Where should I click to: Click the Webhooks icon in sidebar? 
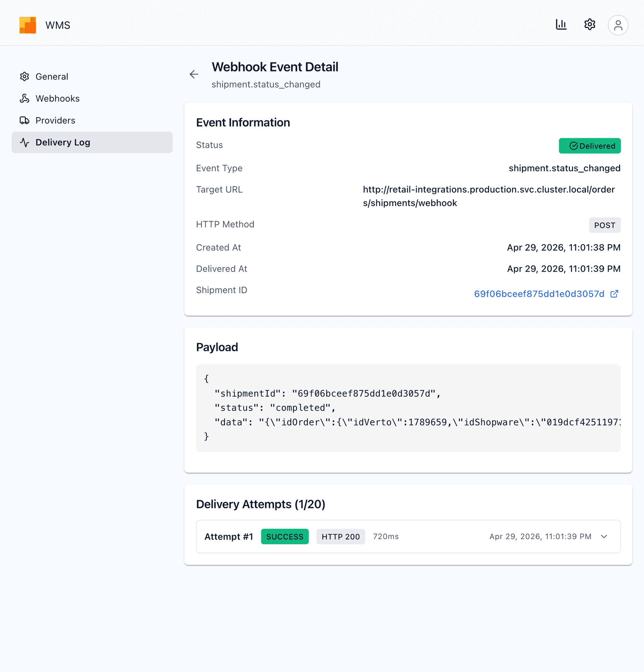(24, 98)
